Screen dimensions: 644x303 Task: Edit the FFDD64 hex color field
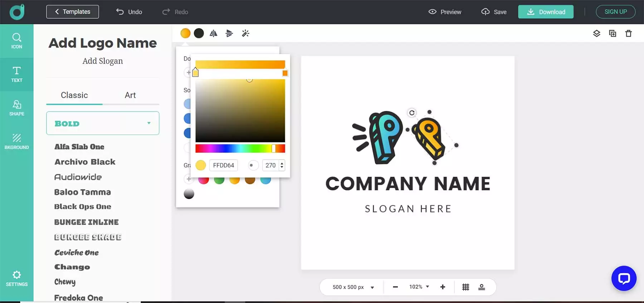click(224, 165)
